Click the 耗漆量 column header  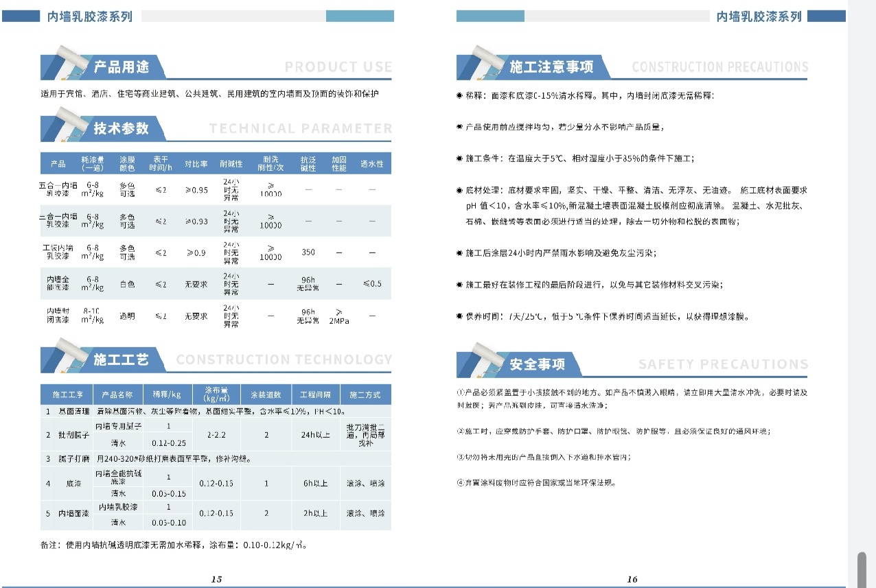[x=92, y=163]
